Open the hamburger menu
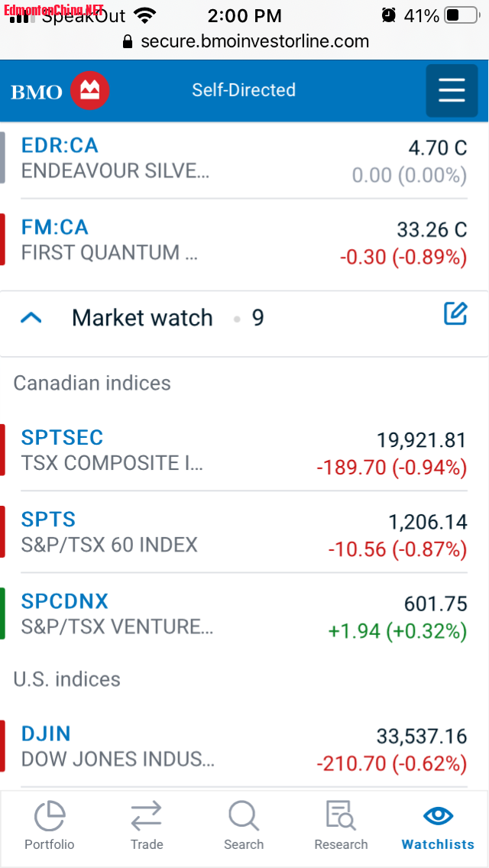This screenshot has height=868, width=489. click(x=452, y=91)
